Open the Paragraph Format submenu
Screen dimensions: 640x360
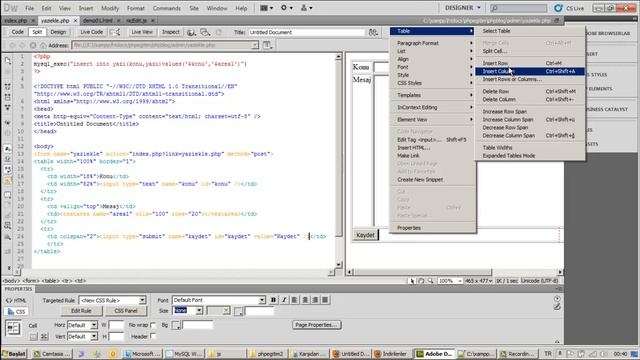433,43
